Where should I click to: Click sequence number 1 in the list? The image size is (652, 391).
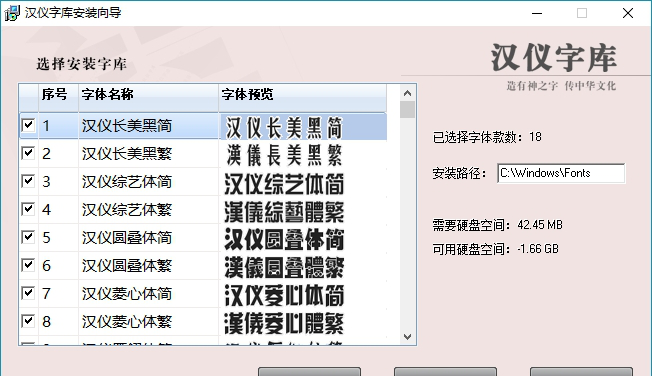46,126
